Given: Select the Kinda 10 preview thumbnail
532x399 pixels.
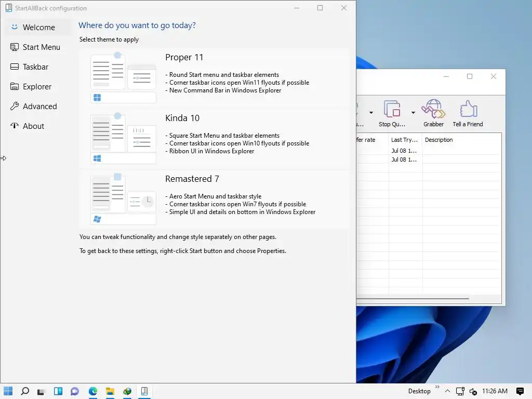Looking at the screenshot, I should 123,138.
